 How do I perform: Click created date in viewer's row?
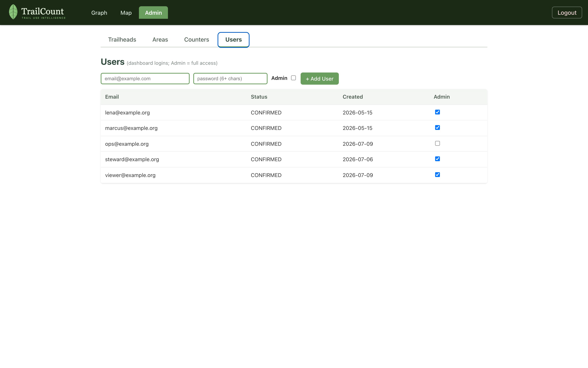pyautogui.click(x=358, y=175)
